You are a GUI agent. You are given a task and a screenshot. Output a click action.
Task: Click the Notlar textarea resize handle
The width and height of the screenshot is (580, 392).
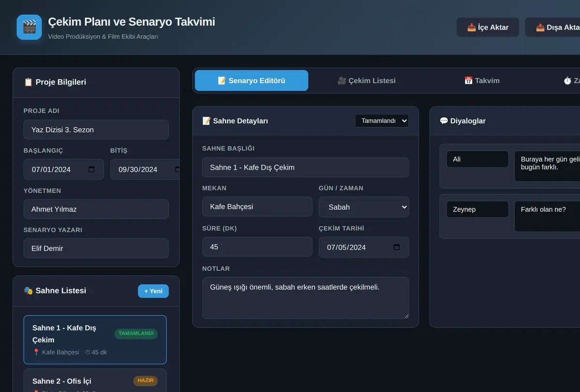point(406,316)
